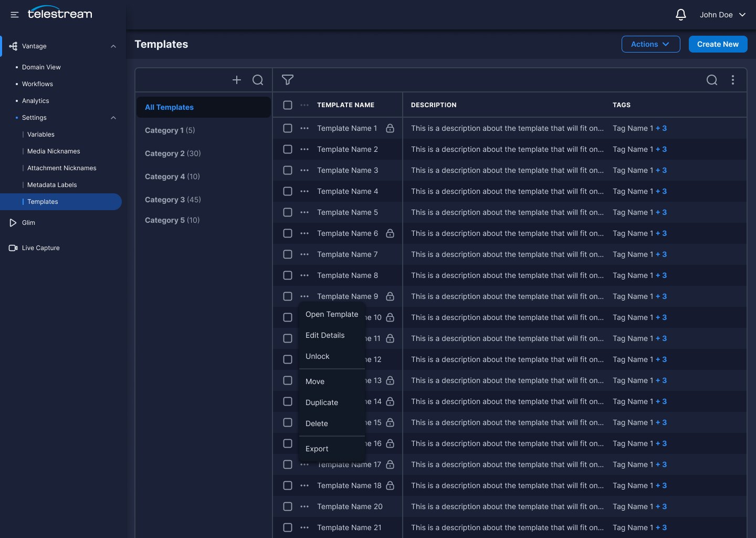Toggle the select-all checkbox in table header
The image size is (756, 538).
[288, 105]
